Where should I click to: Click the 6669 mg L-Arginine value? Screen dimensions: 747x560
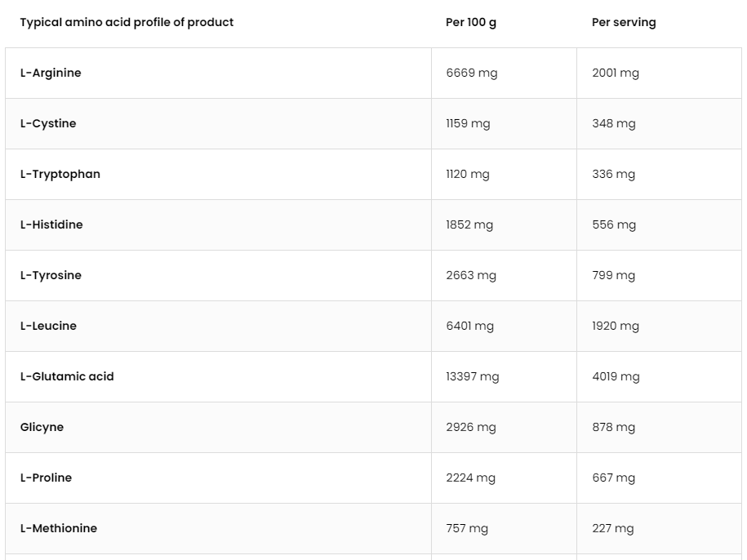point(471,73)
